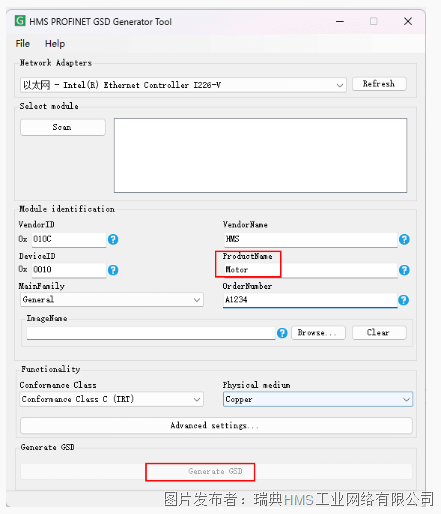
Task: Open the MainFamily General dropdown
Action: pos(112,300)
